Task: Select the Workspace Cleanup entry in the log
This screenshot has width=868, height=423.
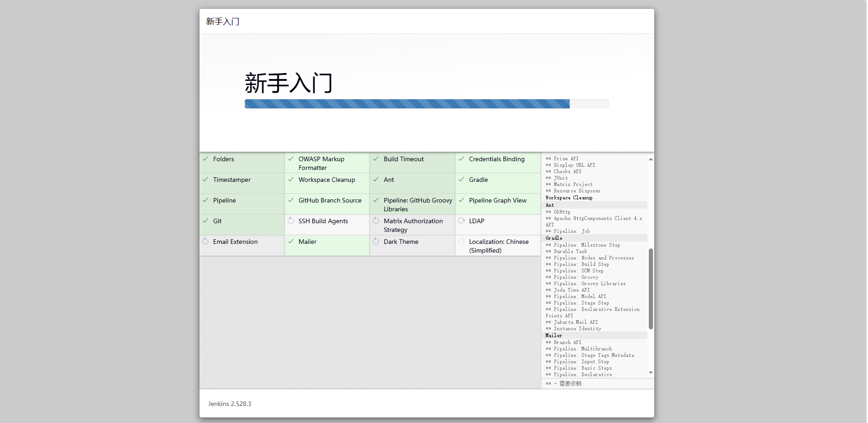Action: point(569,198)
